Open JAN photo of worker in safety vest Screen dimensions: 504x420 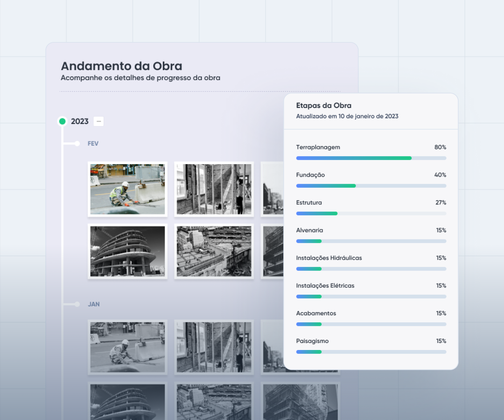coord(127,347)
